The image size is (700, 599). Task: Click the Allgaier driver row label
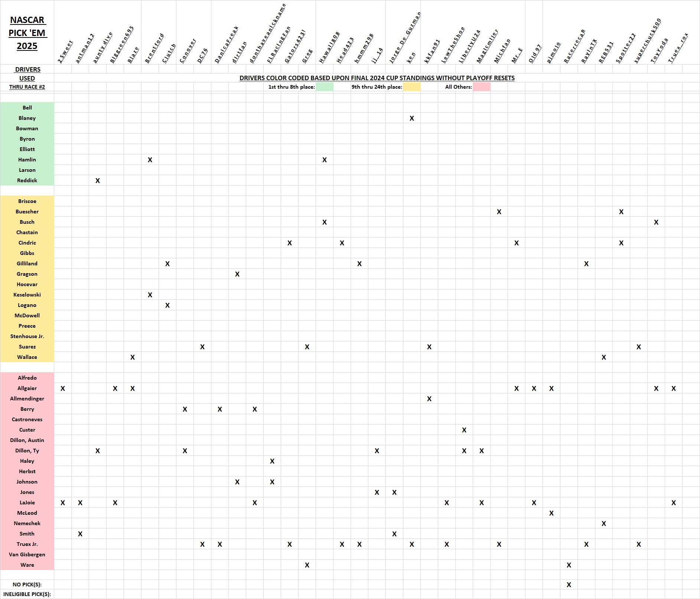27,388
